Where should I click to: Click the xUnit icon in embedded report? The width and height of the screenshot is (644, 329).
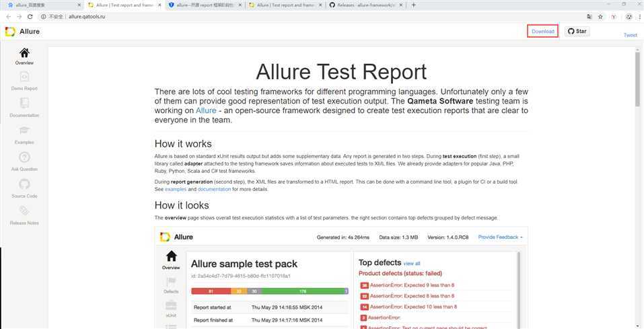click(171, 305)
